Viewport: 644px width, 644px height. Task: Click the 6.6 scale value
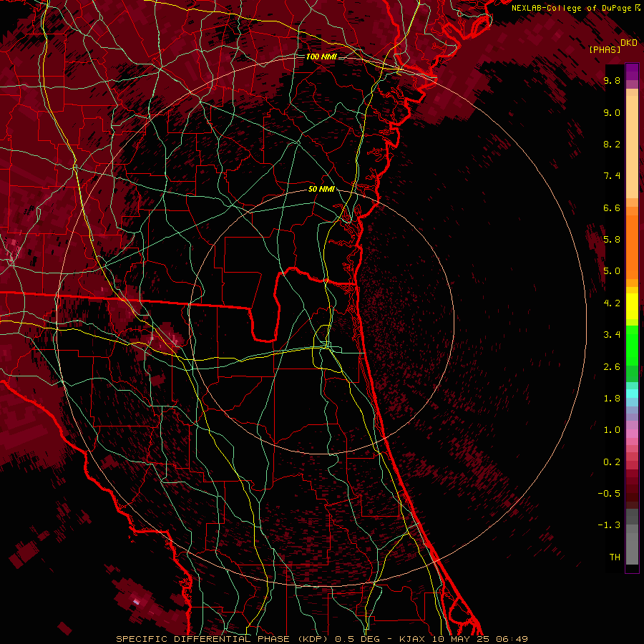(612, 208)
